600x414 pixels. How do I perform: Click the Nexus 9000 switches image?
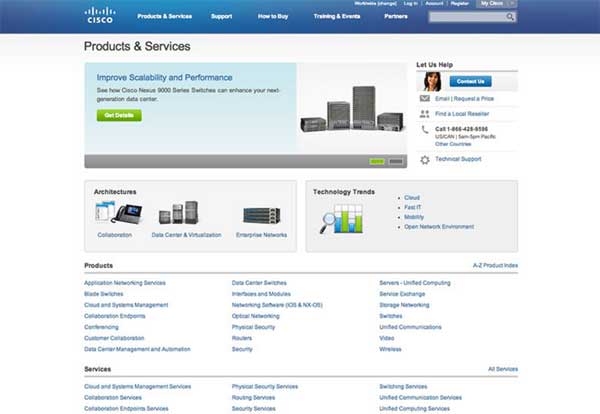[352, 109]
